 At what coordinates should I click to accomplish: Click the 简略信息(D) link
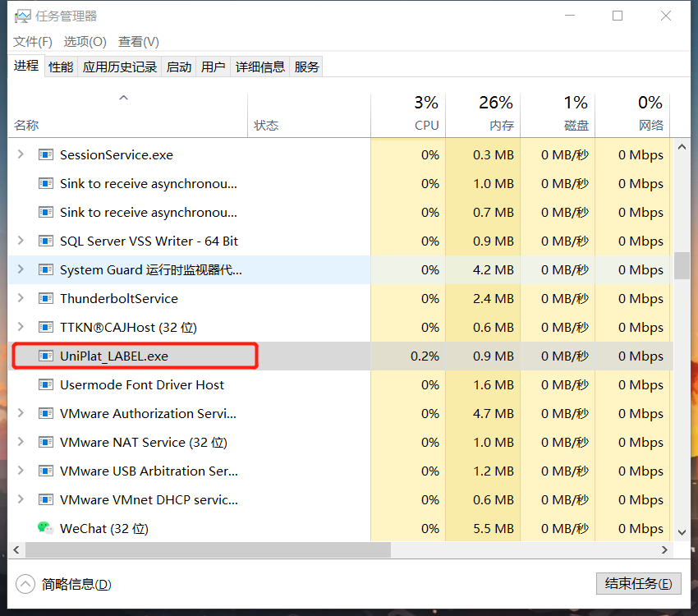[x=76, y=584]
